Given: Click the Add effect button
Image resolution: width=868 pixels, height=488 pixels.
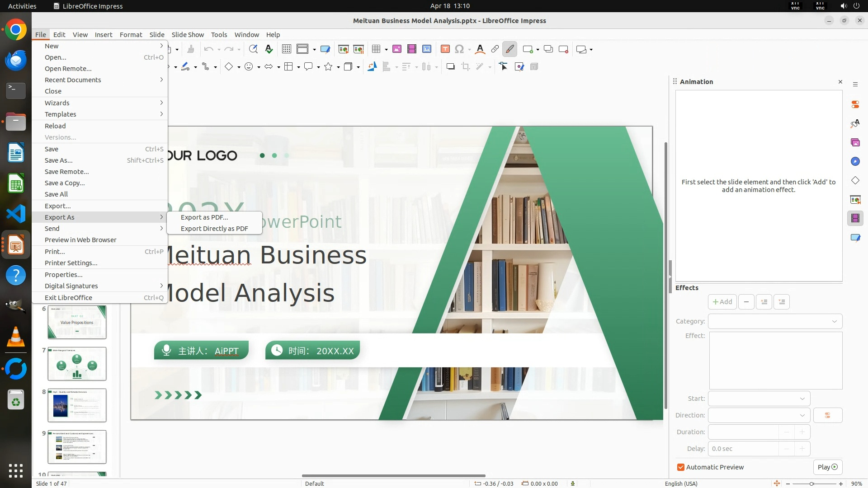Looking at the screenshot, I should [722, 302].
